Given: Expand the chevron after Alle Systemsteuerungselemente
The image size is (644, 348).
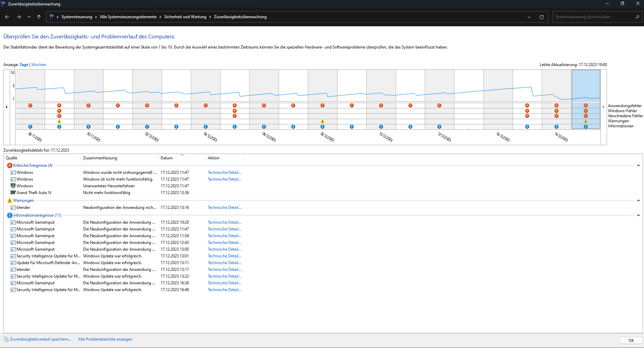Looking at the screenshot, I should [x=160, y=17].
